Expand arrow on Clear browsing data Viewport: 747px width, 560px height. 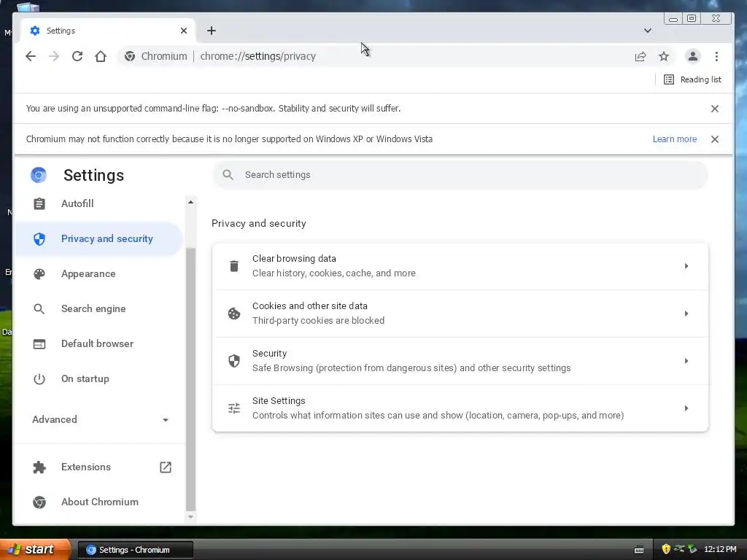(x=686, y=266)
